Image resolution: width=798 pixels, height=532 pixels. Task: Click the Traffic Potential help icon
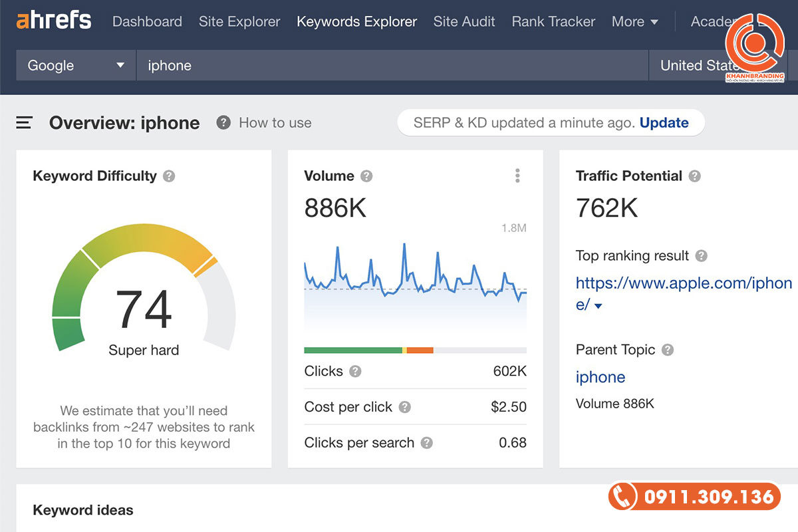click(x=695, y=176)
